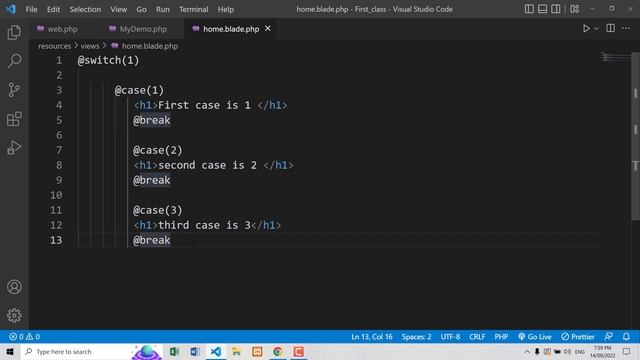The height and width of the screenshot is (360, 640).
Task: Open the Help menu
Action: pos(226,9)
